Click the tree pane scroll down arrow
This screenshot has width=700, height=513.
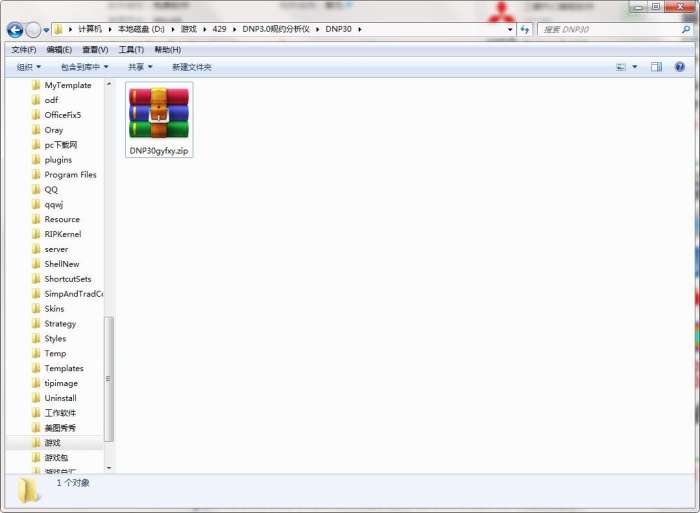pyautogui.click(x=108, y=468)
